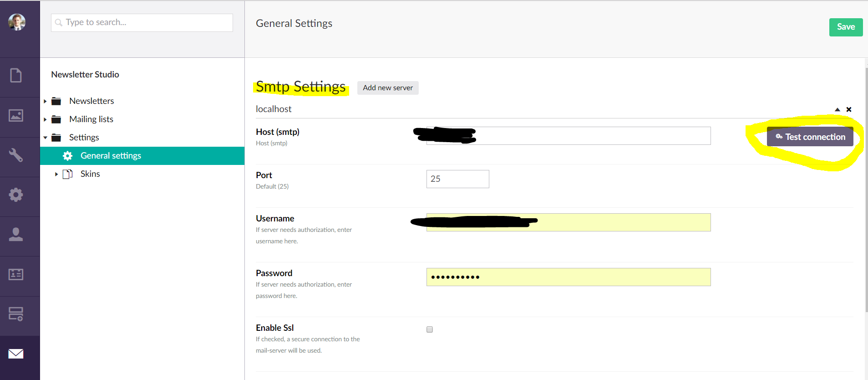
Task: Click Add new server button
Action: (388, 87)
